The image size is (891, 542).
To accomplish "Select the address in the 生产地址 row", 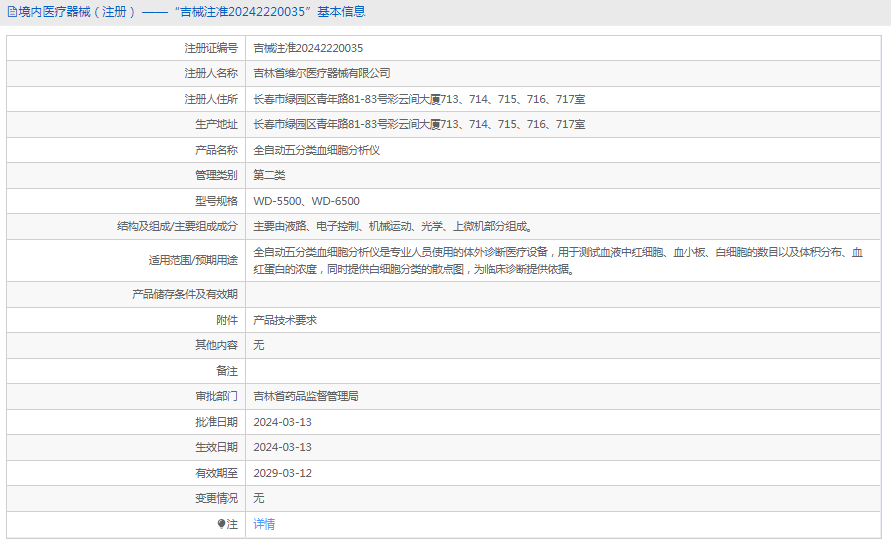I will (x=419, y=124).
